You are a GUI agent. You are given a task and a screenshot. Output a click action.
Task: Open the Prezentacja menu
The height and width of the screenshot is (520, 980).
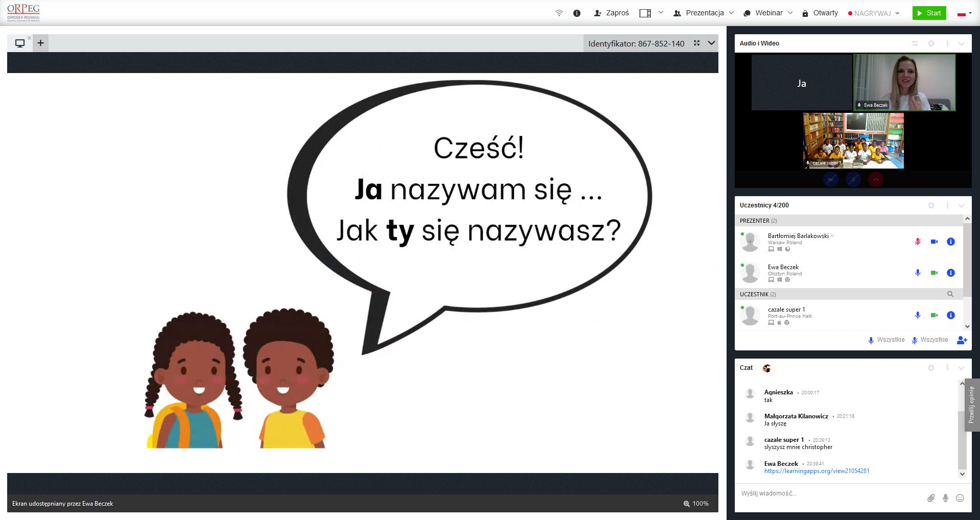coord(704,13)
